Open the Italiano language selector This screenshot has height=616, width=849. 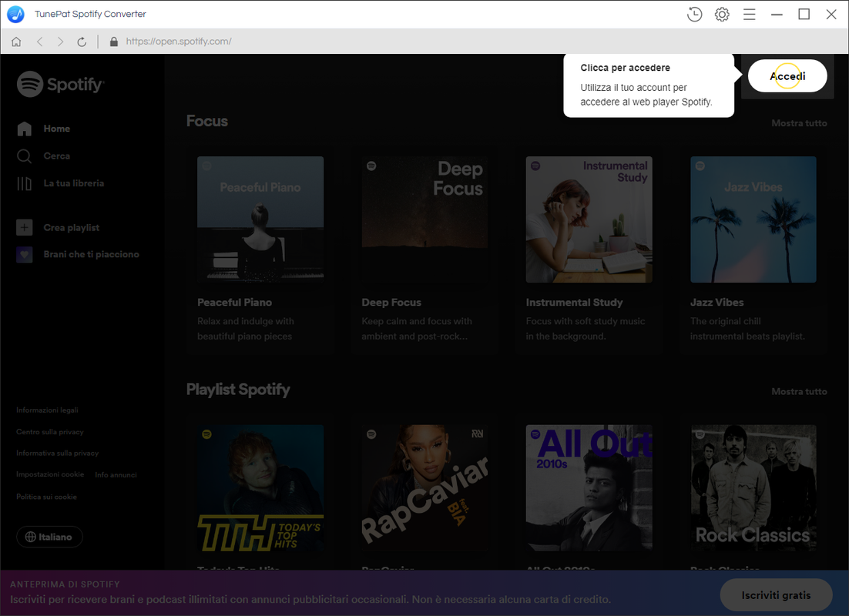pos(49,537)
